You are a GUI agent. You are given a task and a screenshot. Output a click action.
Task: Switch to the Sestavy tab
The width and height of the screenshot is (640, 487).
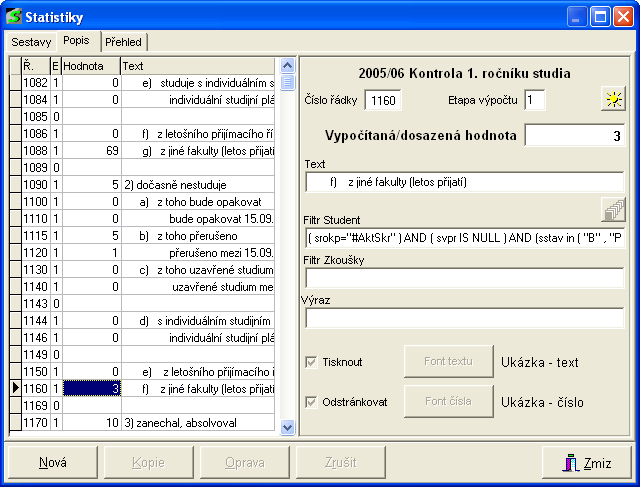[x=31, y=42]
